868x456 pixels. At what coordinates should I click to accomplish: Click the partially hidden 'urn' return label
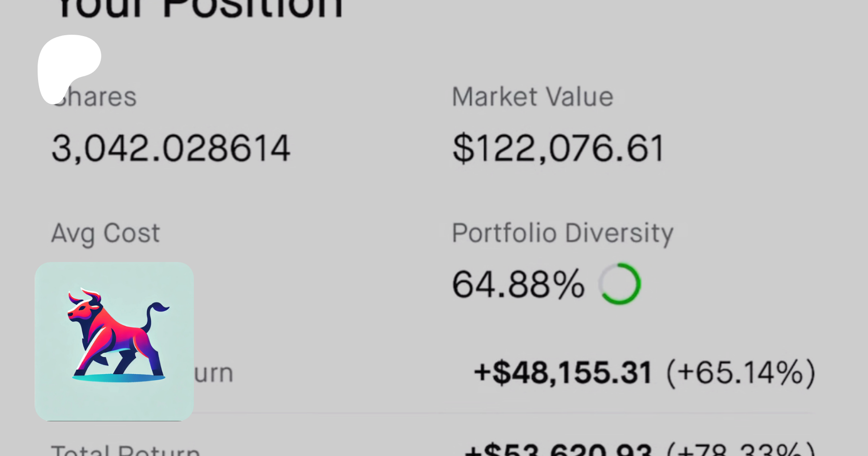tap(214, 373)
